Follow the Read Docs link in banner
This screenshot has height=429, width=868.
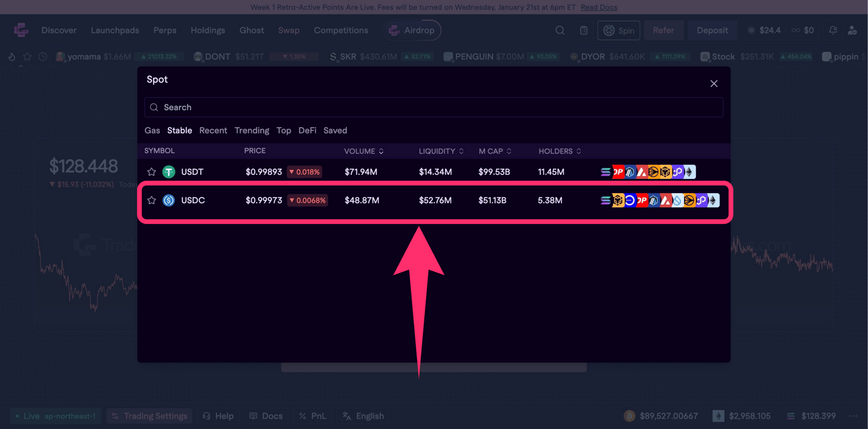coord(599,7)
